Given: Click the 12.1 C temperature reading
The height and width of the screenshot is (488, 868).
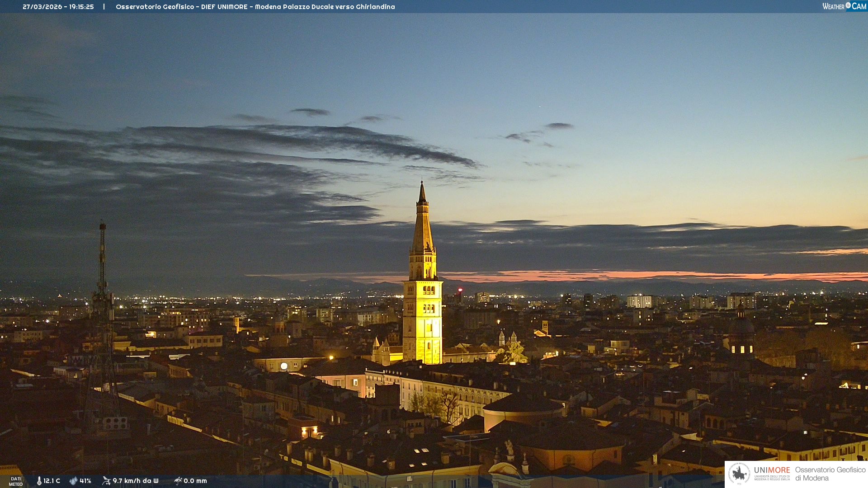Looking at the screenshot, I should 52,481.
